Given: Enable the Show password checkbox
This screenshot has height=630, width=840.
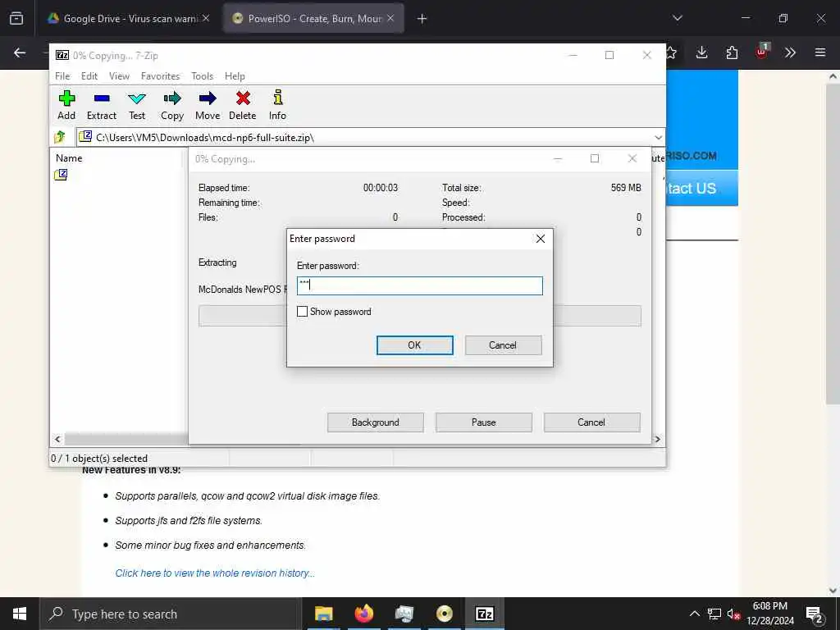Looking at the screenshot, I should click(x=302, y=311).
